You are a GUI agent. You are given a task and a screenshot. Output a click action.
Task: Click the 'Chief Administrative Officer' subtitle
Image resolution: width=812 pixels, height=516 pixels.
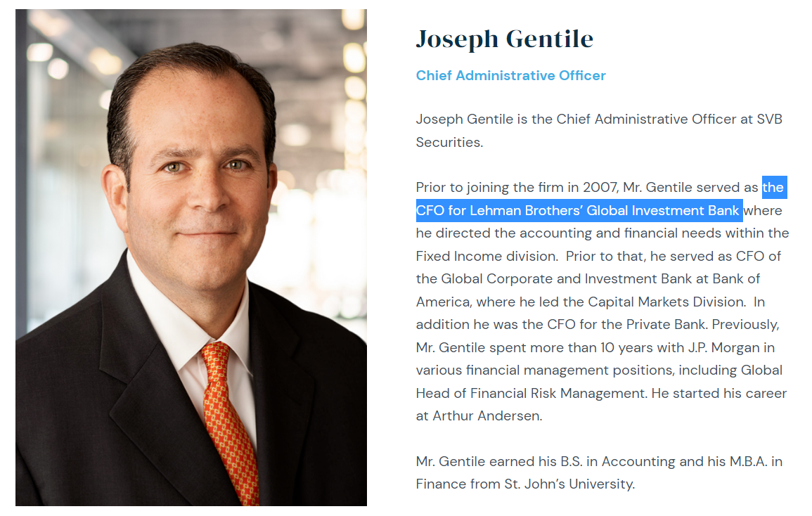[x=510, y=75]
